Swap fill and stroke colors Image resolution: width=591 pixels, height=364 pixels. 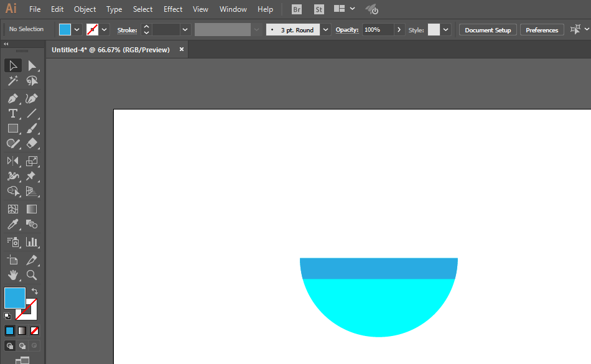pyautogui.click(x=34, y=291)
